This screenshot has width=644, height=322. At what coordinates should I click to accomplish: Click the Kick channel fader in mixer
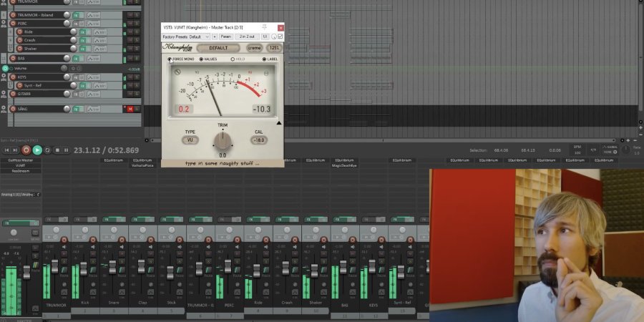tap(84, 268)
